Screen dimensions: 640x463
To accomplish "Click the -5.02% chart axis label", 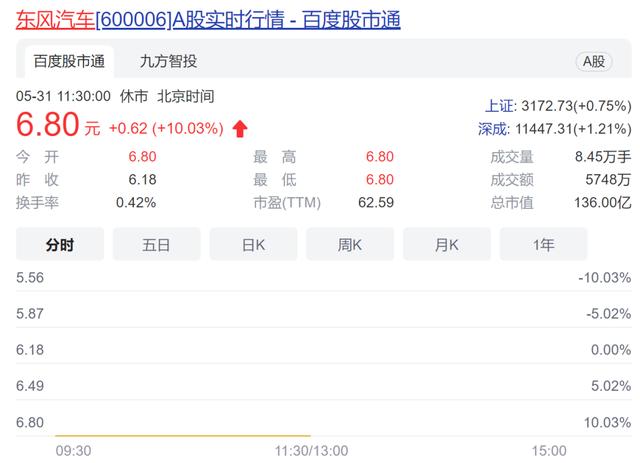I will click(609, 314).
